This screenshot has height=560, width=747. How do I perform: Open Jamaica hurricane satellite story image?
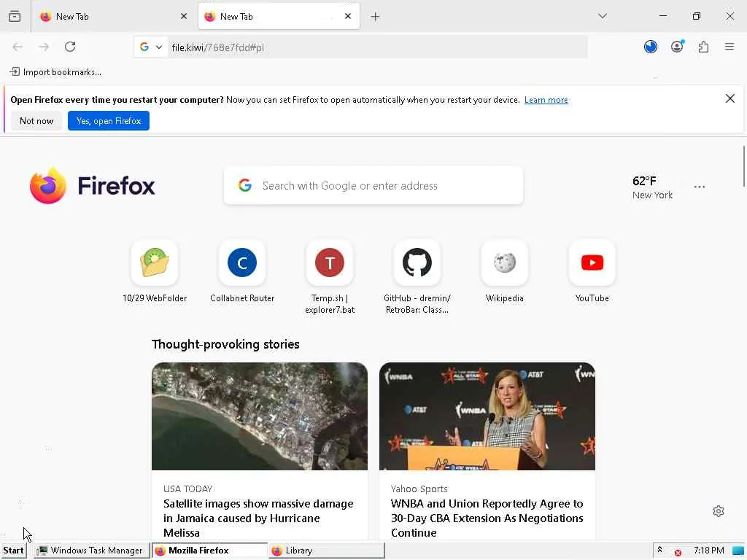[x=260, y=416]
